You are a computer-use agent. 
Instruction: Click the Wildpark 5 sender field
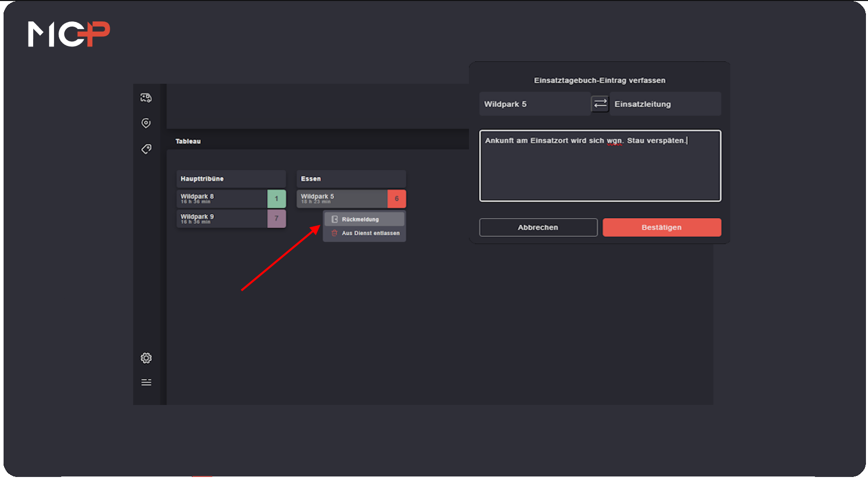[534, 104]
